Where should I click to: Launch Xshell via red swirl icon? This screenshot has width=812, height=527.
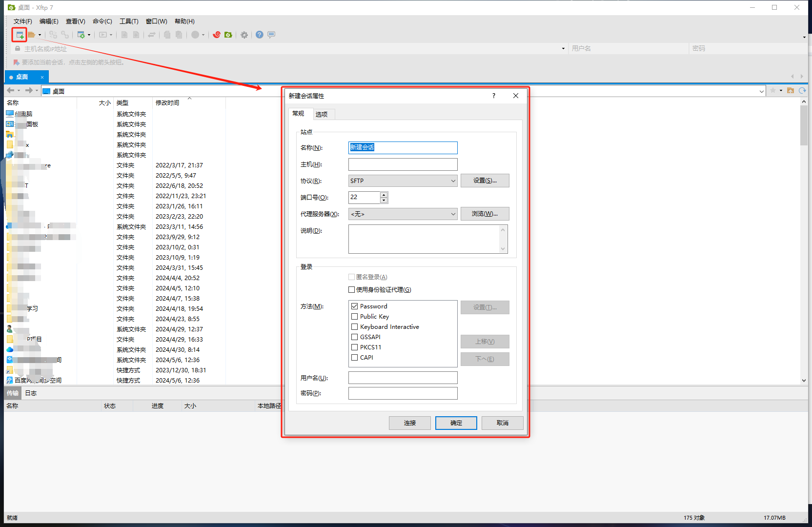[217, 35]
